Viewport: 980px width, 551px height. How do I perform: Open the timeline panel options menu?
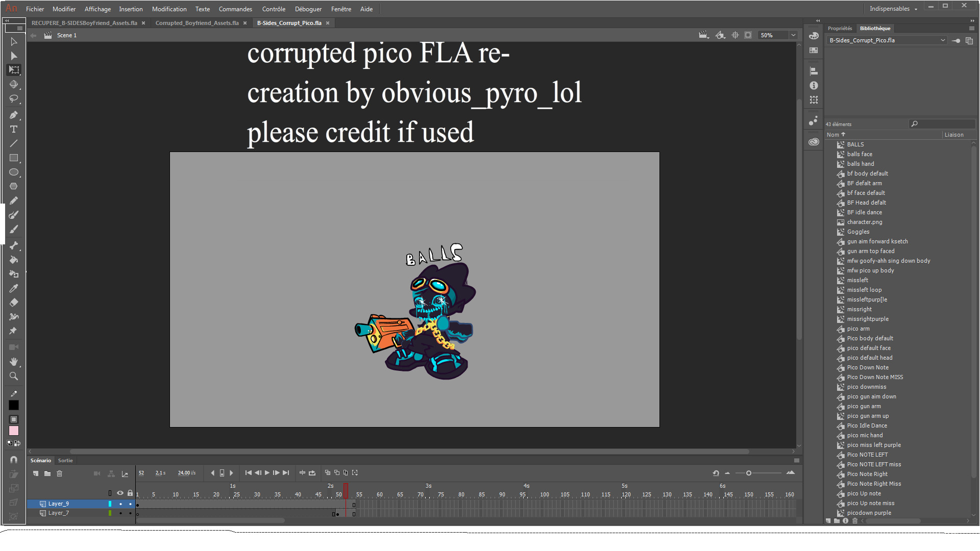pos(796,460)
